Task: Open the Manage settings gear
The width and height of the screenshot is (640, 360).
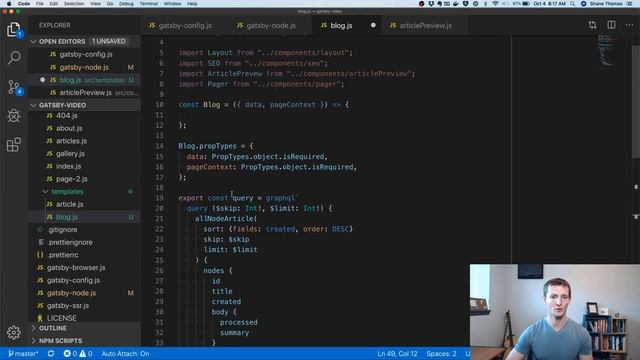Action: 14,332
